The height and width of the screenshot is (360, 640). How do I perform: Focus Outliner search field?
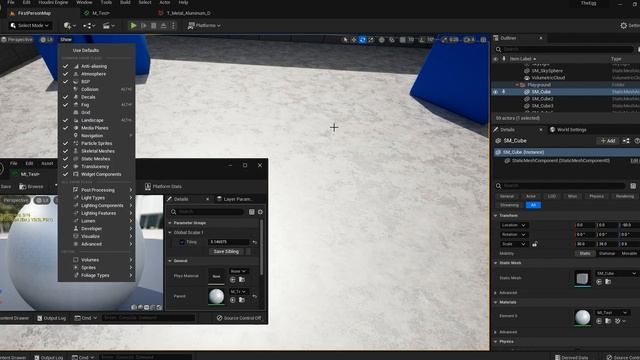click(x=565, y=49)
